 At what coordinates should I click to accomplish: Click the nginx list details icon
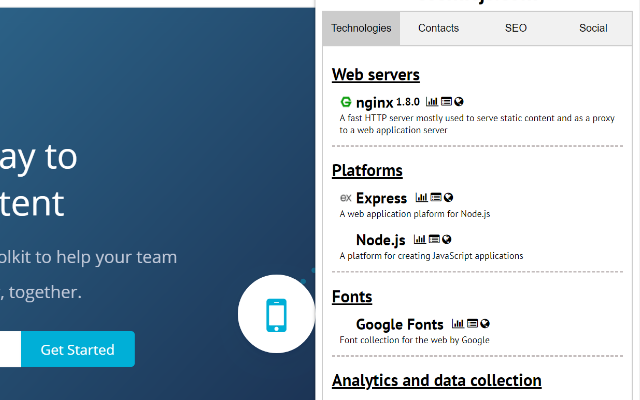447,102
